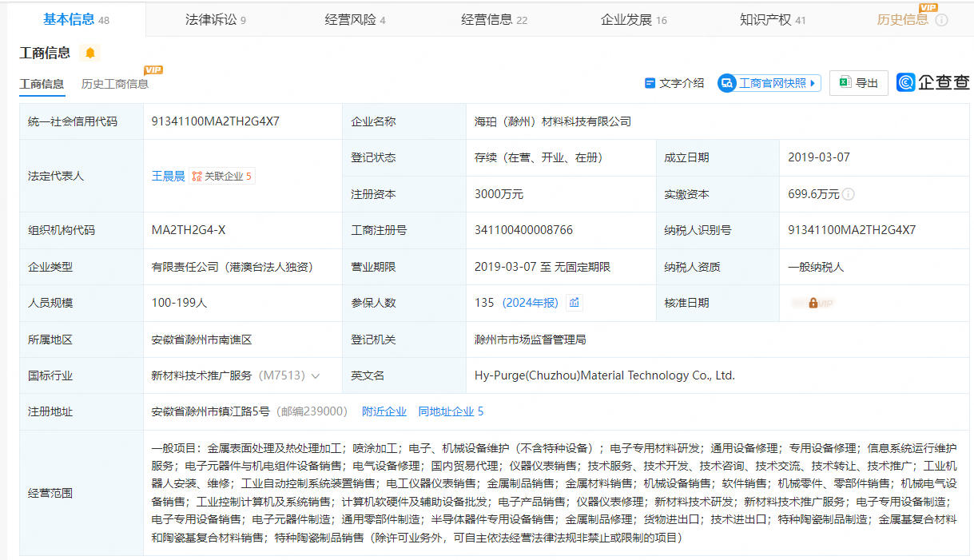Screen dimensions: 974x560
Task: Open the 文字介绍 text introduction icon
Action: [650, 83]
